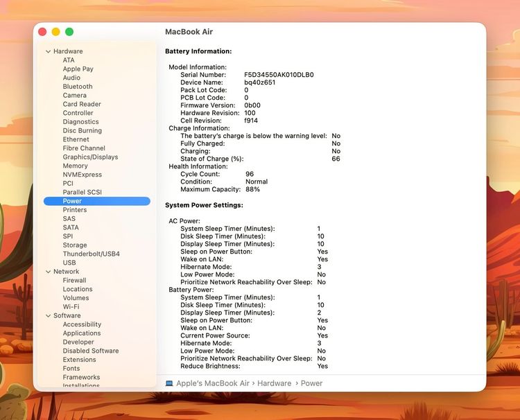Click Apple's MacBook Air in path bar
The image size is (520, 420).
pyautogui.click(x=213, y=383)
